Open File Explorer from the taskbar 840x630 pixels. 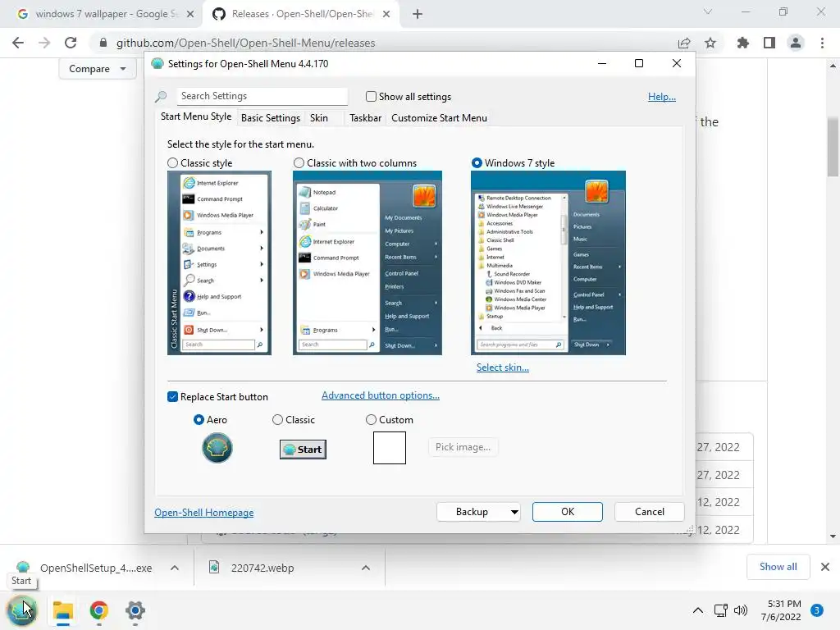point(62,610)
